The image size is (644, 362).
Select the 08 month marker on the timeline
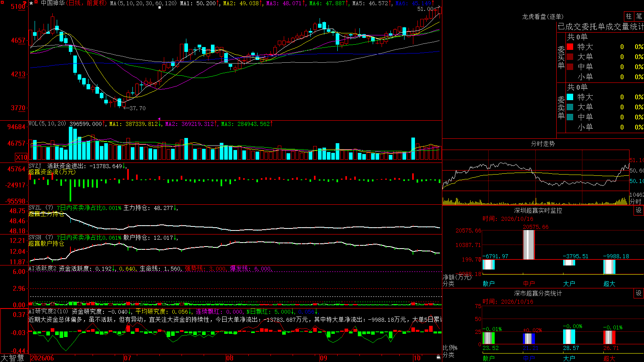click(229, 358)
